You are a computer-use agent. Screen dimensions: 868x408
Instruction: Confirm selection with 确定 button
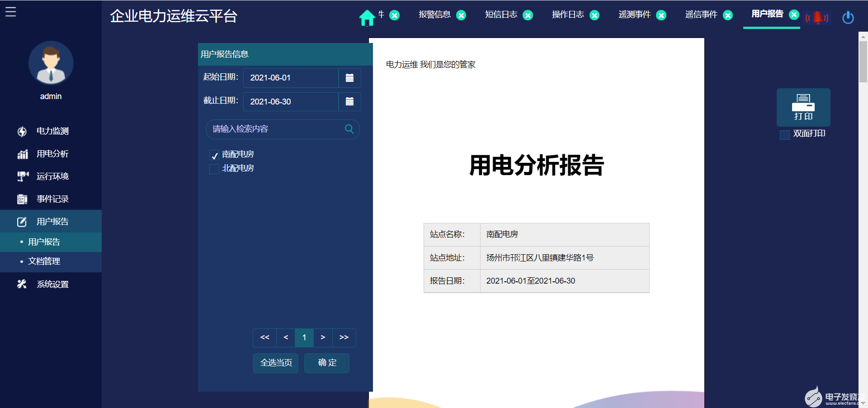[x=327, y=363]
